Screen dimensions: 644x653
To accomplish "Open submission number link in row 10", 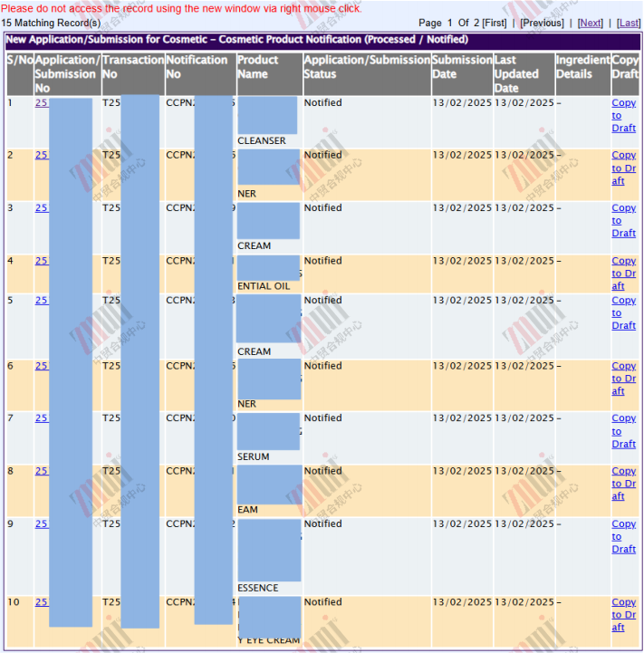I will 42,602.
